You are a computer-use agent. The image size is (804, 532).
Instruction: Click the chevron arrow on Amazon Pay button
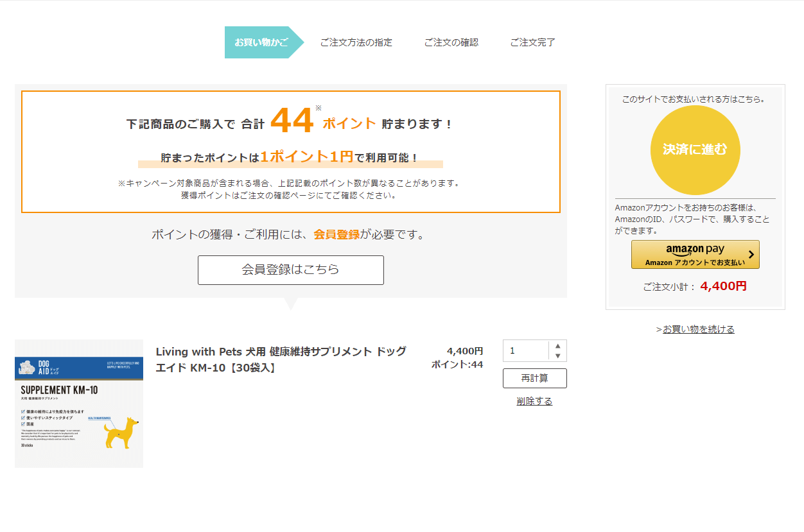pos(751,255)
